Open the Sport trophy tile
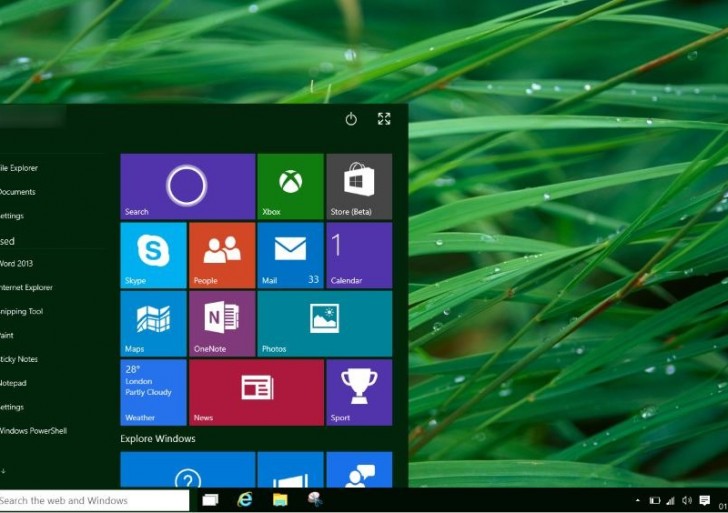The width and height of the screenshot is (728, 513). pos(359,392)
